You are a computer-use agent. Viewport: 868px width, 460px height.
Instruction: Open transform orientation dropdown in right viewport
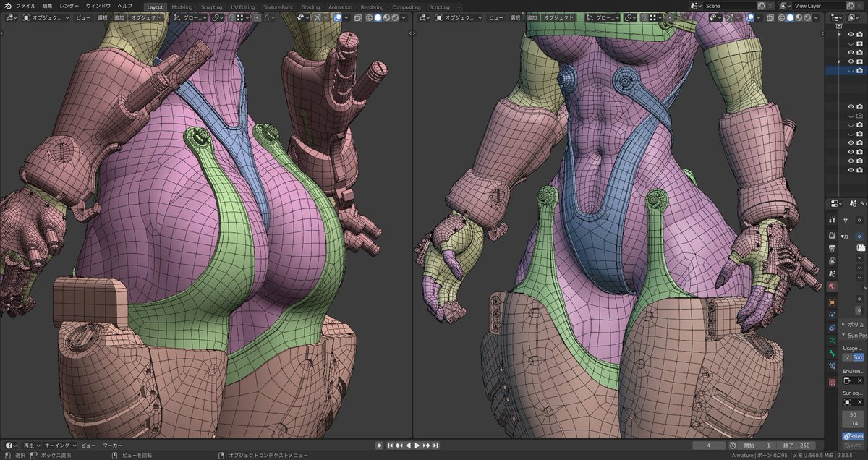(x=602, y=17)
